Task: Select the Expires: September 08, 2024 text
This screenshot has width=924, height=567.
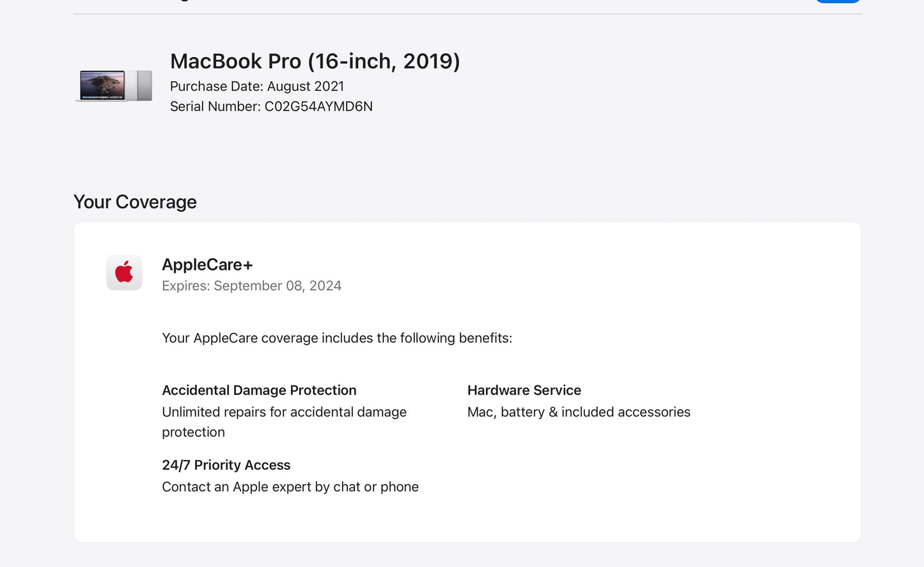Action: point(251,286)
